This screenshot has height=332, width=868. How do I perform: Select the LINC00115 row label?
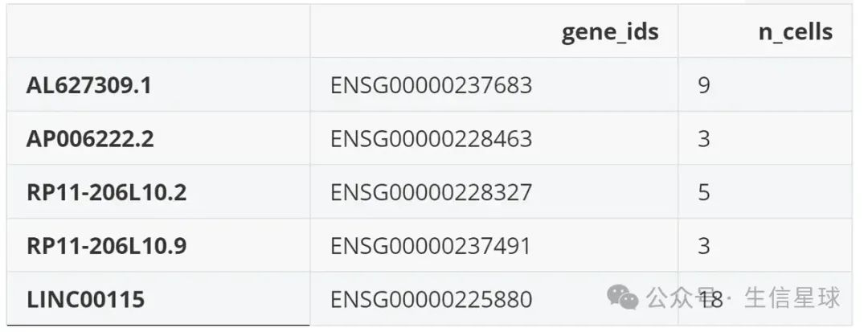tap(86, 300)
